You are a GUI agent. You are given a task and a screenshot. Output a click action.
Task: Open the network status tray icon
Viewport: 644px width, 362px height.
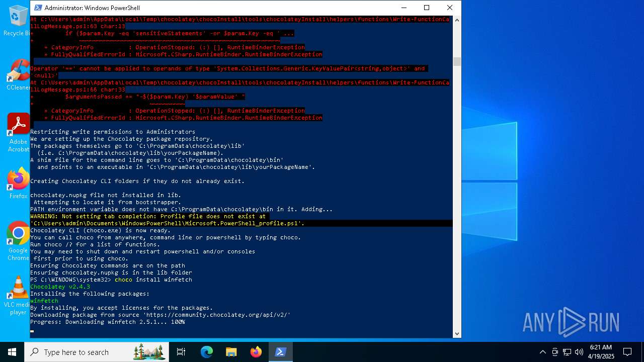(567, 352)
